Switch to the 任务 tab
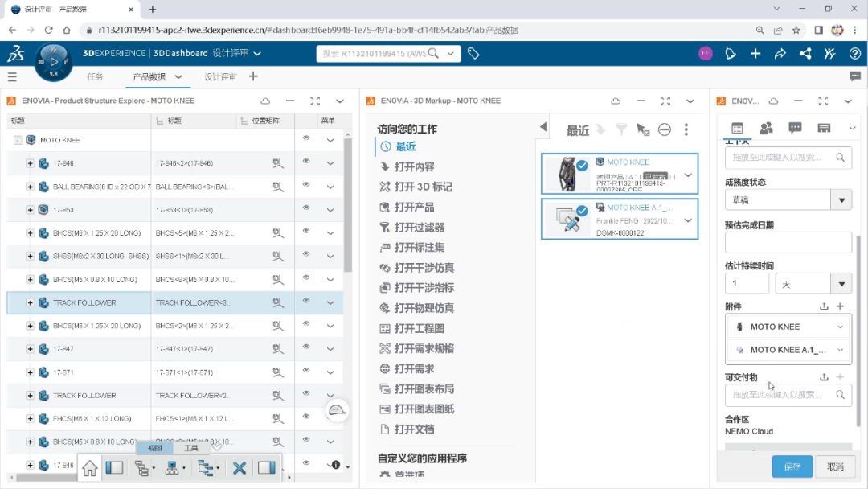868x489 pixels. pyautogui.click(x=96, y=78)
